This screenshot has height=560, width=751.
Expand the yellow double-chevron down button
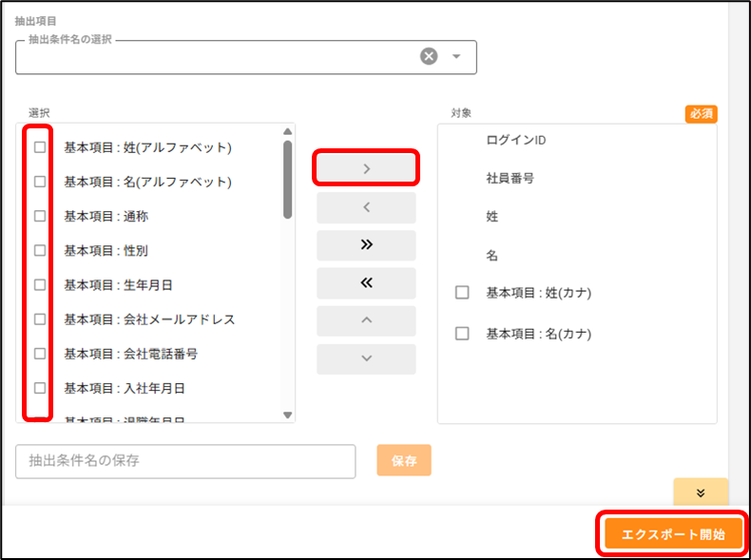701,492
